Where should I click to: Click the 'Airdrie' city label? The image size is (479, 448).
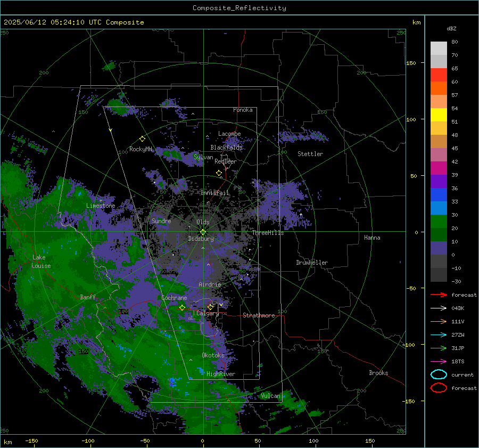tap(210, 284)
